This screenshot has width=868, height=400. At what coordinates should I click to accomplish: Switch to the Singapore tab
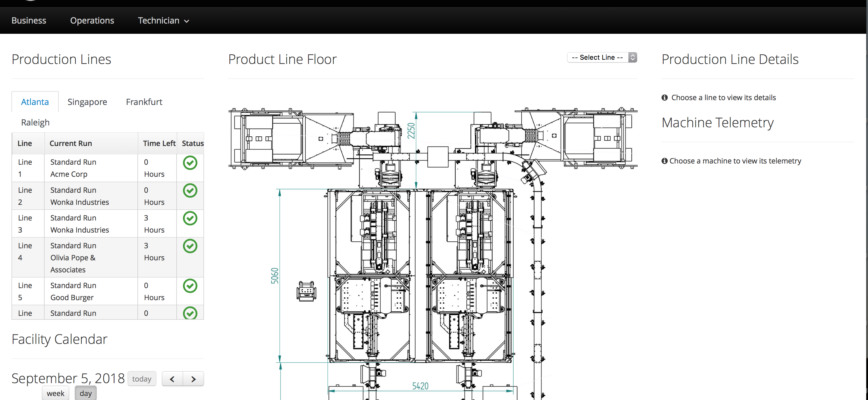click(x=87, y=102)
